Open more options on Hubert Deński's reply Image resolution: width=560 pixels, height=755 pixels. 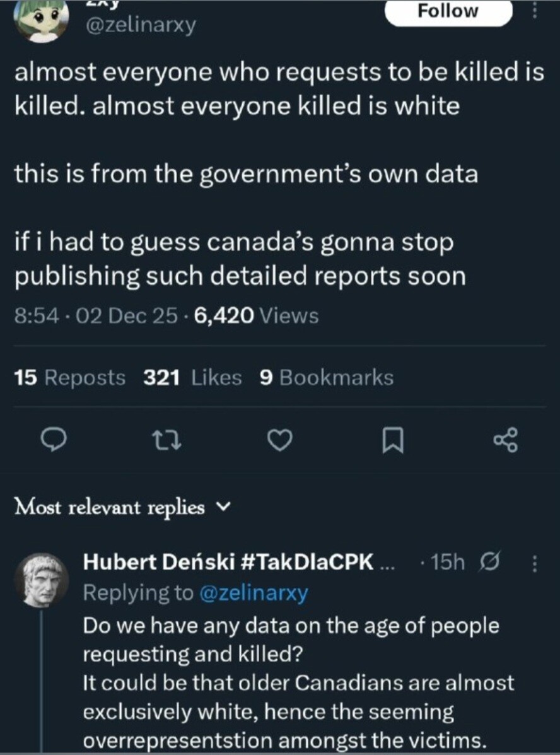[x=535, y=563]
